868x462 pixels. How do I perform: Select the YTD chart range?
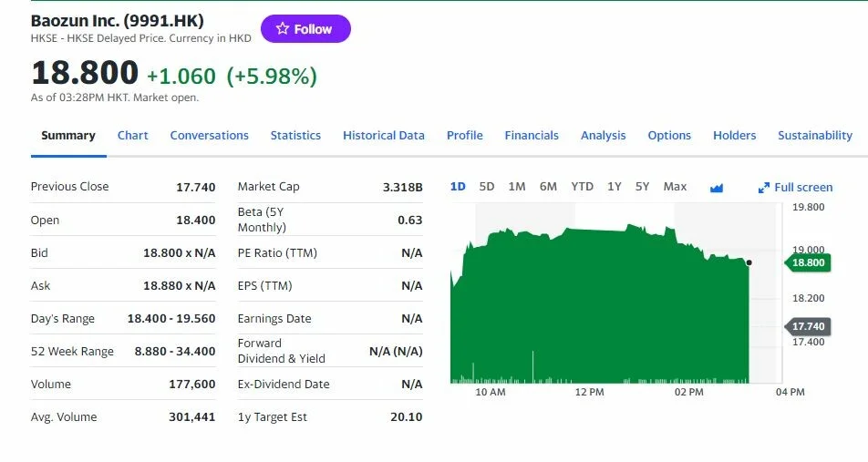click(582, 187)
